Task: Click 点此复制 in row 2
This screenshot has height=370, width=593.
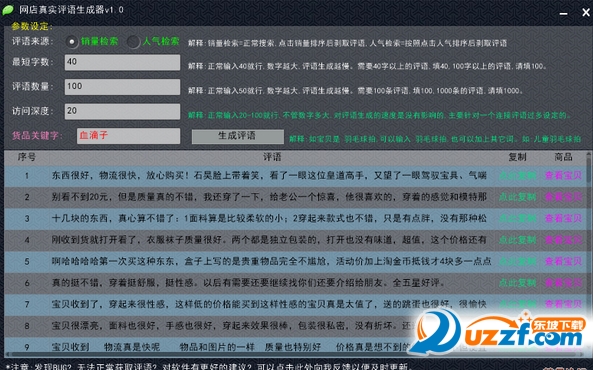Action: (x=517, y=197)
